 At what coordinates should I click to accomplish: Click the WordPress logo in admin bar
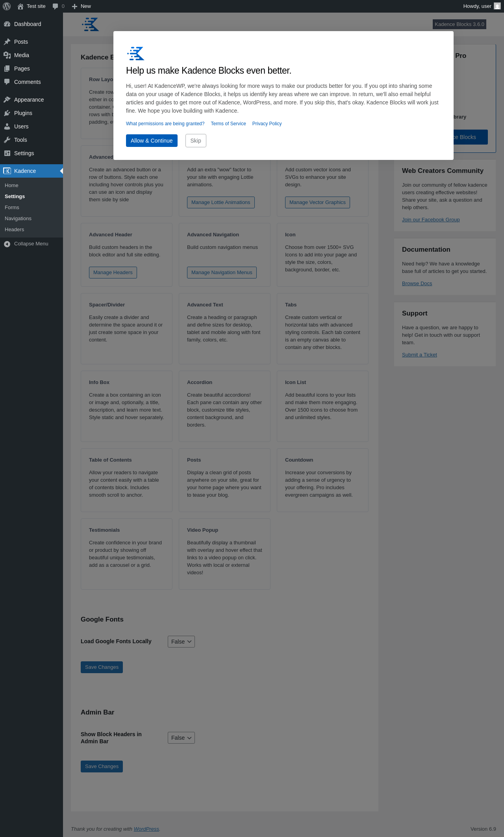click(x=7, y=6)
